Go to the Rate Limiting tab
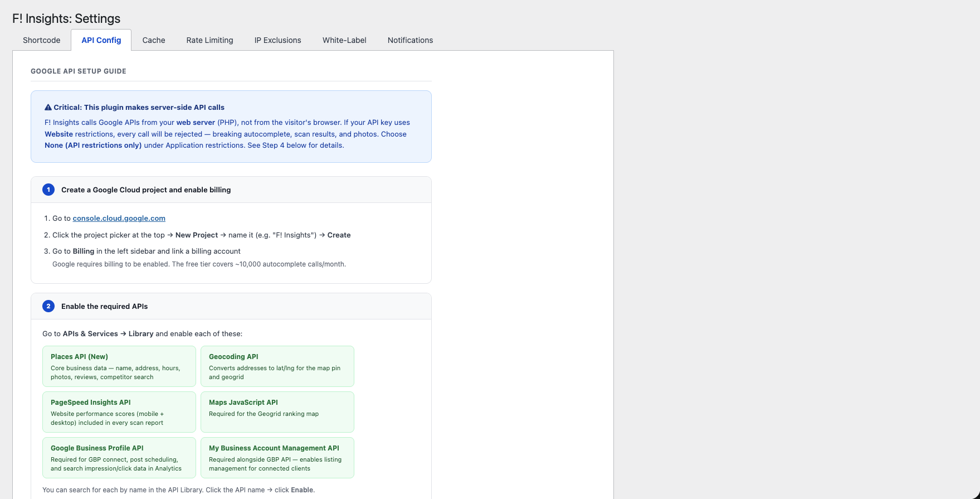Viewport: 980px width, 499px height. tap(209, 40)
